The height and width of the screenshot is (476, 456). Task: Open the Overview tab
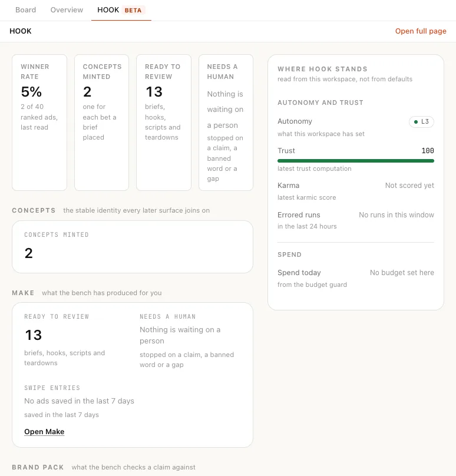pos(67,10)
